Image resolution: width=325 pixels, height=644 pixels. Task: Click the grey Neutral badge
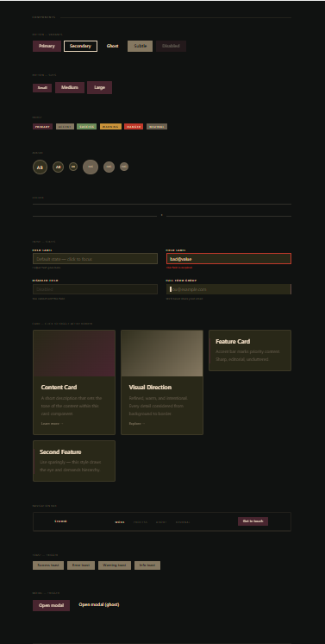point(157,127)
